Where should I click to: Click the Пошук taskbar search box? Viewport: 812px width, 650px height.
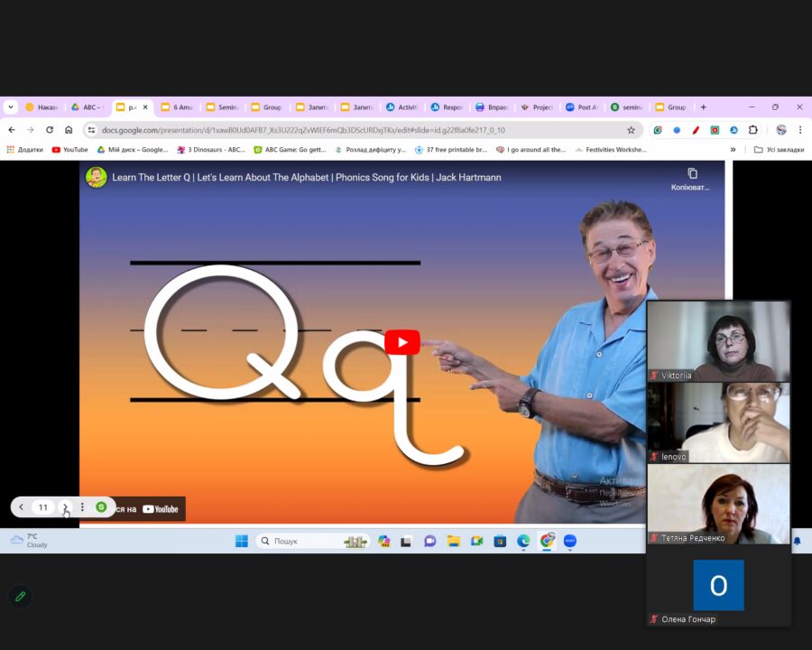(x=312, y=541)
